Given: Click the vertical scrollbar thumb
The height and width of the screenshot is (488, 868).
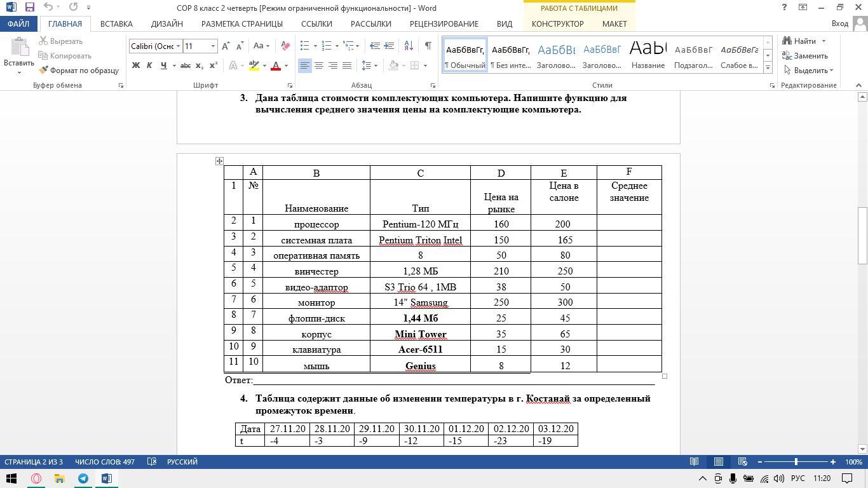Looking at the screenshot, I should pos(862,235).
